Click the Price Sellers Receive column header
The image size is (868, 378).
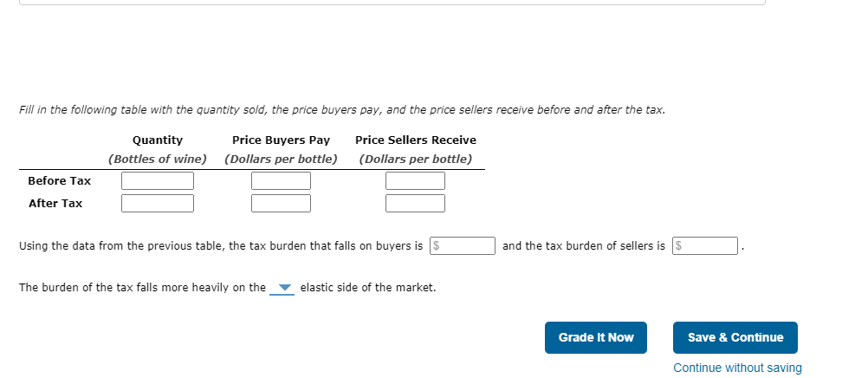click(x=416, y=140)
